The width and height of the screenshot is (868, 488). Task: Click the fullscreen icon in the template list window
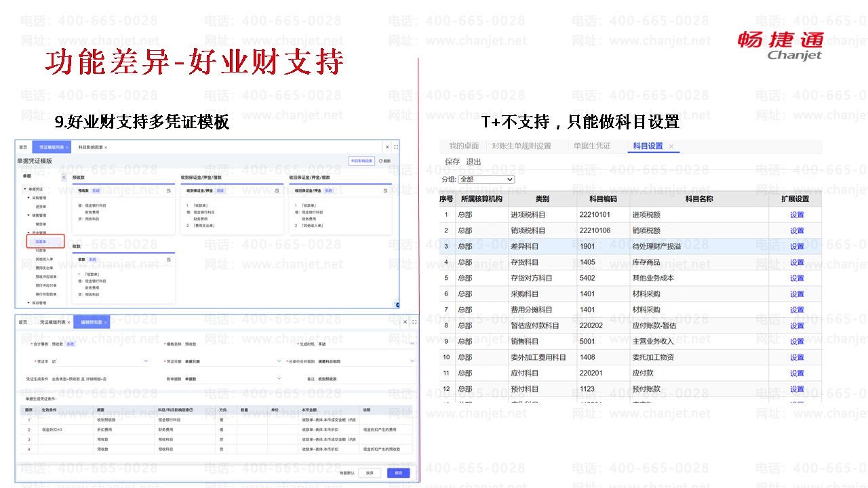click(x=396, y=147)
